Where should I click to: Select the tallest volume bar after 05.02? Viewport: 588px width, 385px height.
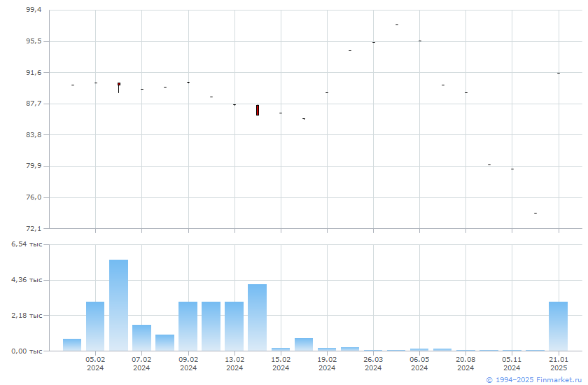[118, 305]
